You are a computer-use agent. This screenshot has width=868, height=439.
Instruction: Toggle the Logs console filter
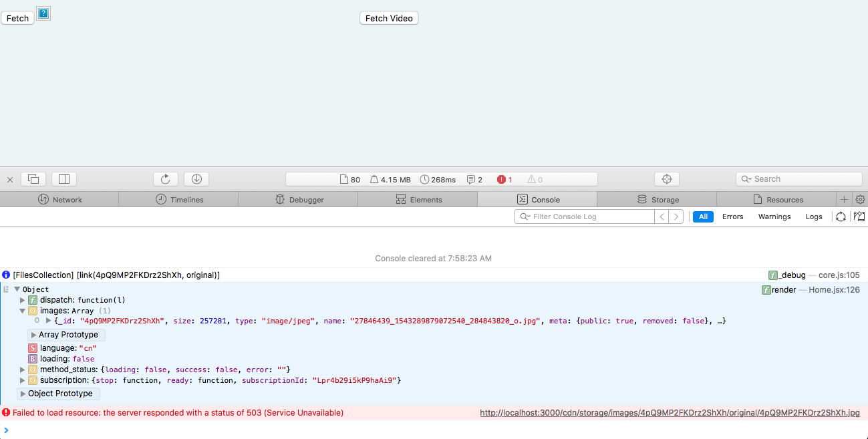[x=814, y=216]
